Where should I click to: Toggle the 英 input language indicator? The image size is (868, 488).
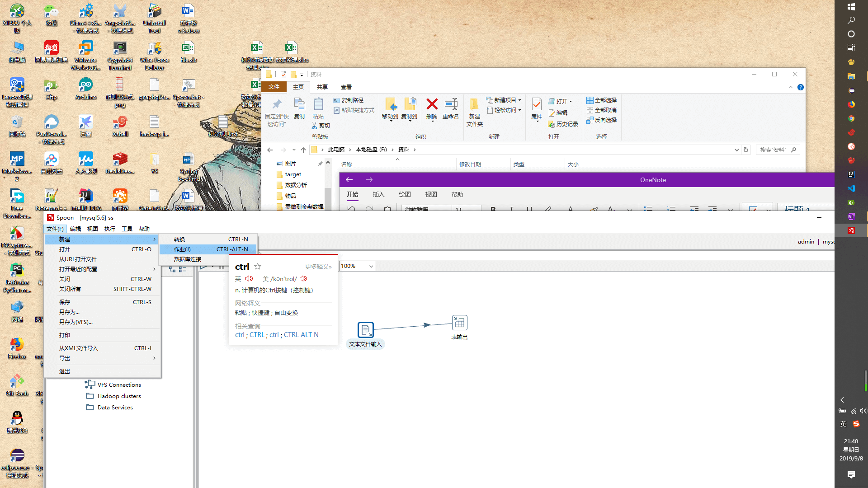coord(843,424)
